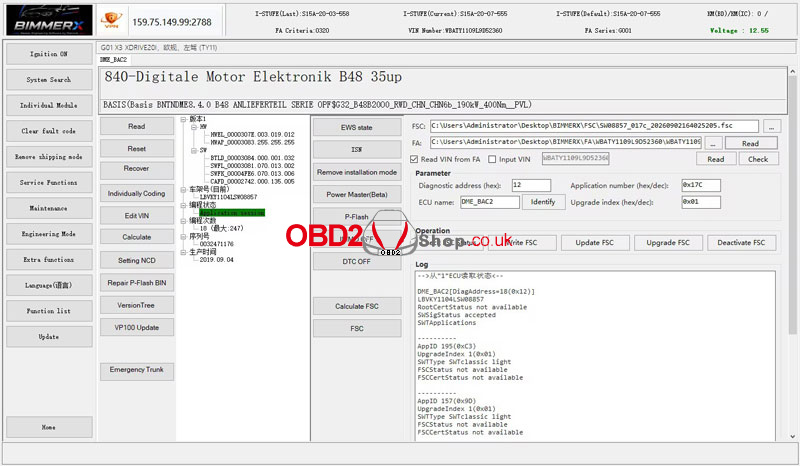The height and width of the screenshot is (466, 800).
Task: Click FSC button below Calculate FSC
Action: click(x=357, y=329)
